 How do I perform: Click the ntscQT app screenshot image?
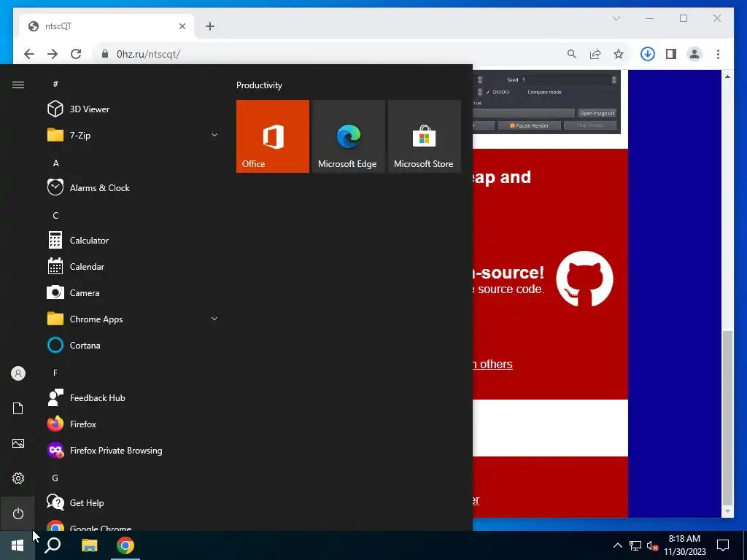click(x=546, y=102)
